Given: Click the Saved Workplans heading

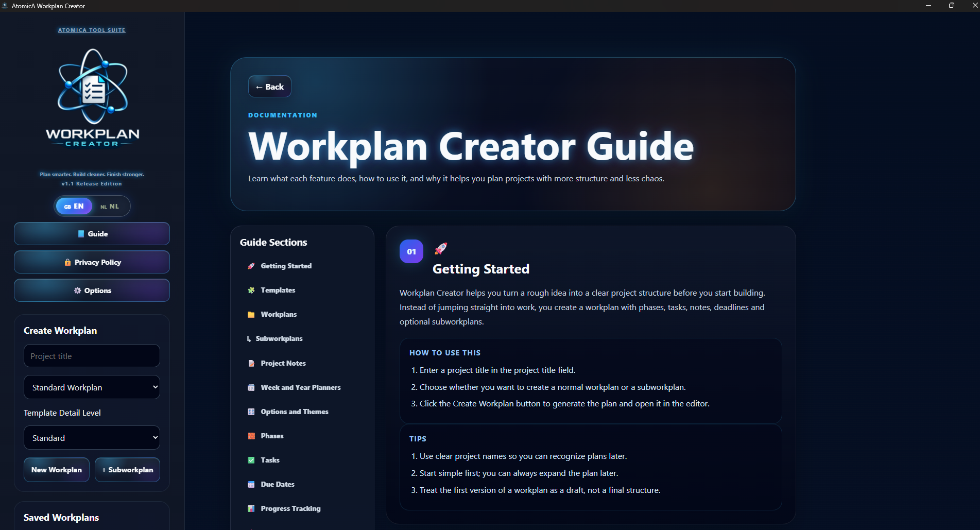Looking at the screenshot, I should pos(61,518).
